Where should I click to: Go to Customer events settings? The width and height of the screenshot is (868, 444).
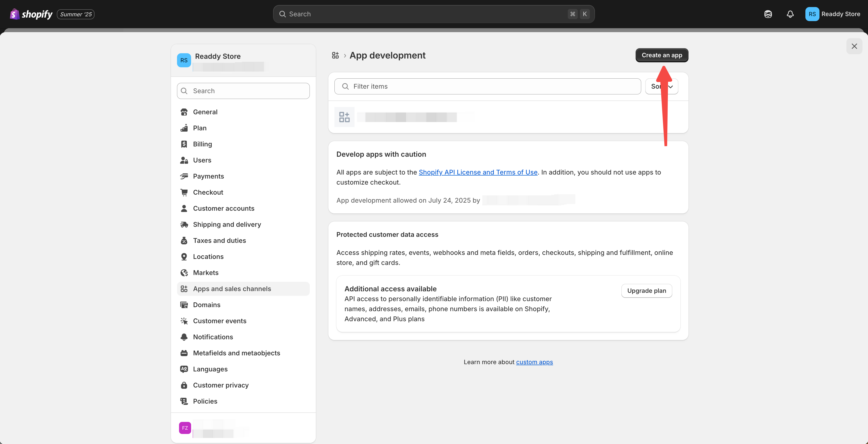(x=219, y=321)
